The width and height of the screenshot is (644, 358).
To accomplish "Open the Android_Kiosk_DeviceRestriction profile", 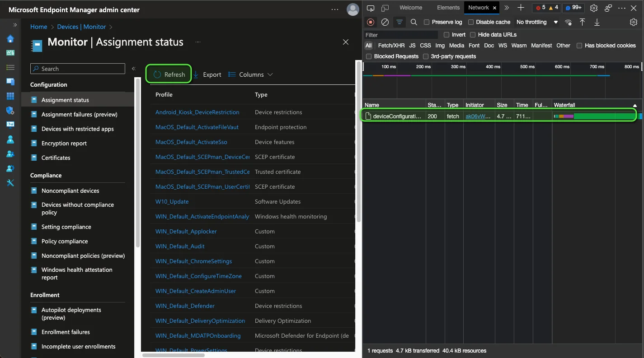I will click(x=197, y=112).
